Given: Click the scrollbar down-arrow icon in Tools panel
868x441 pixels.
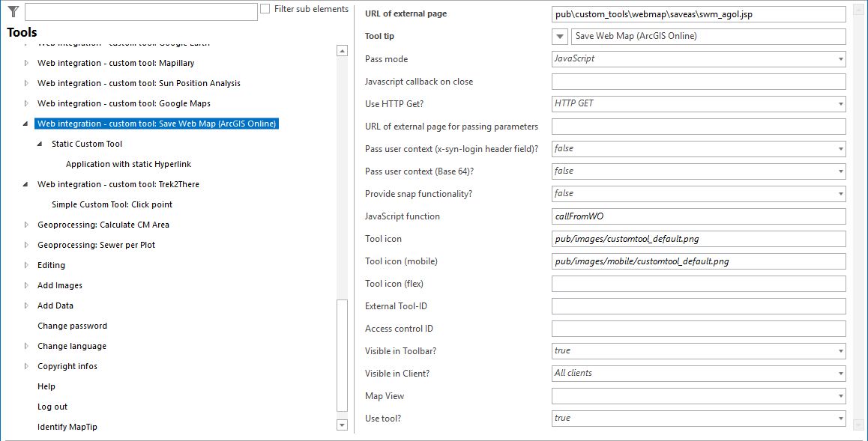Looking at the screenshot, I should [342, 425].
